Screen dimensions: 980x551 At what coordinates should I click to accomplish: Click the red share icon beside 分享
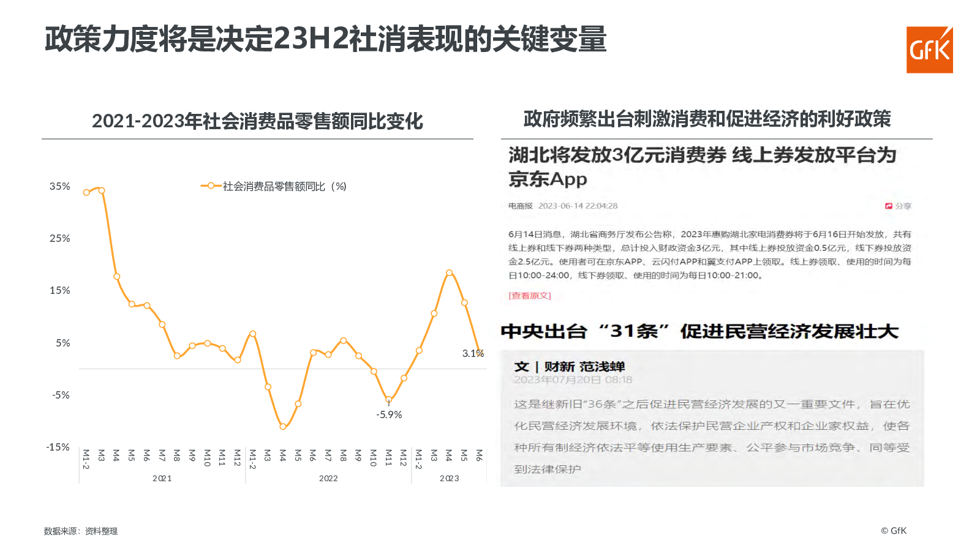pos(888,206)
